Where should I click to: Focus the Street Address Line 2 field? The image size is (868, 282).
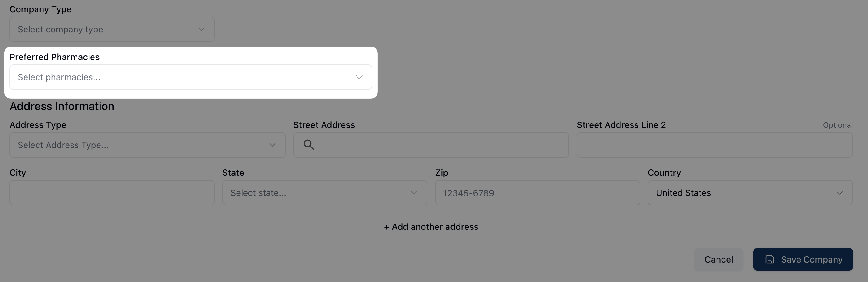(714, 145)
